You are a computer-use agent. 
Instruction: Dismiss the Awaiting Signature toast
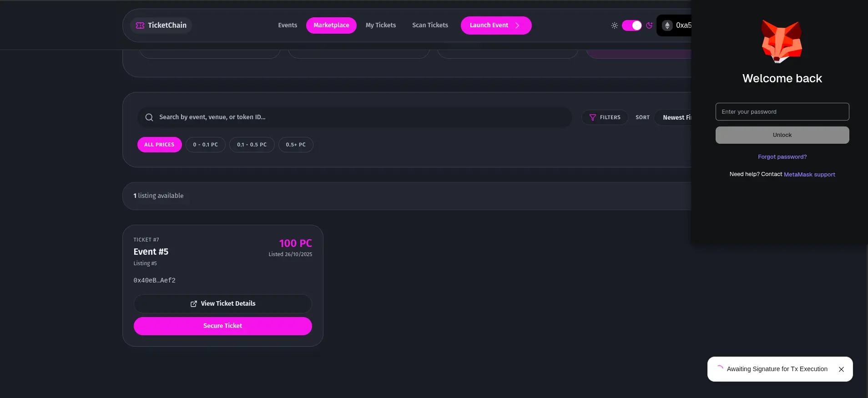pyautogui.click(x=841, y=369)
